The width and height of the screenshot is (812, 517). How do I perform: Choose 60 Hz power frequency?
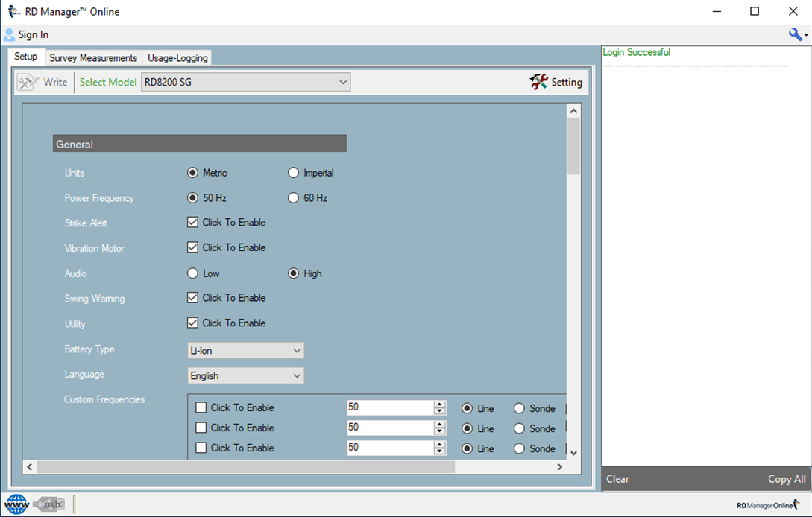pos(293,197)
